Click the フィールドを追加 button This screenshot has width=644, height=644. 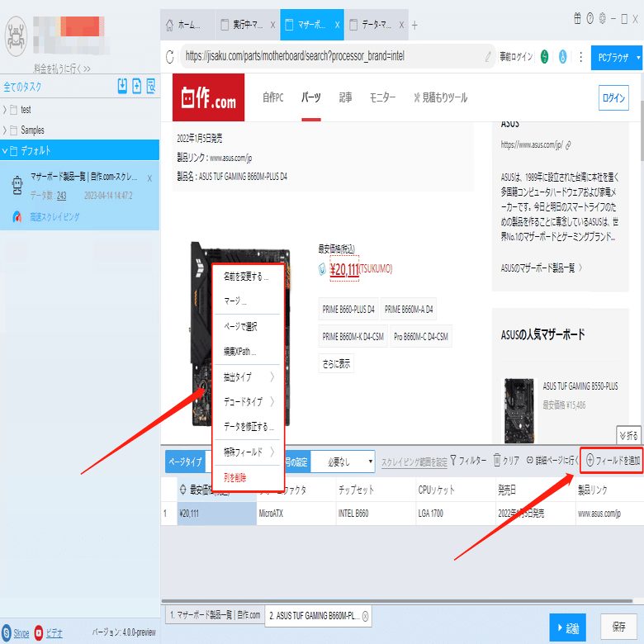point(612,461)
